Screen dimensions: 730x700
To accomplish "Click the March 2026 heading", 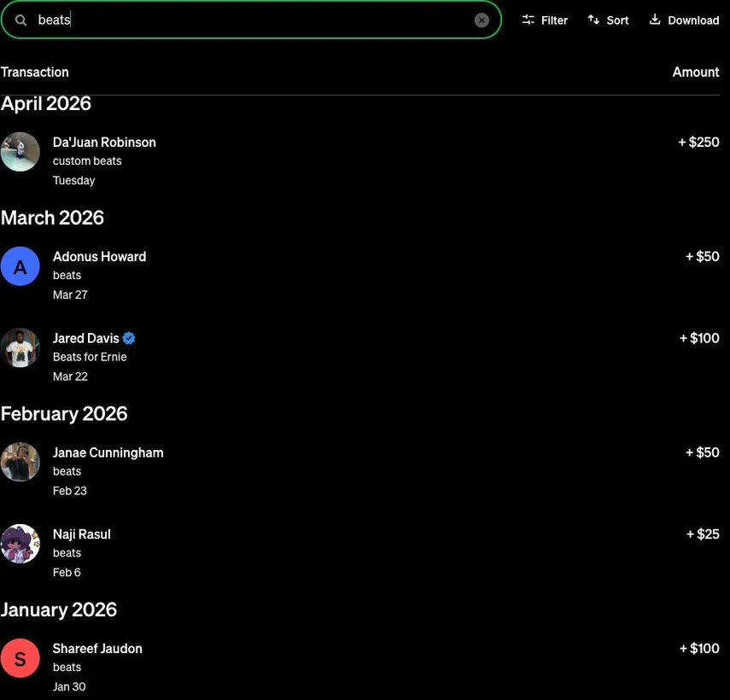I will point(52,218).
